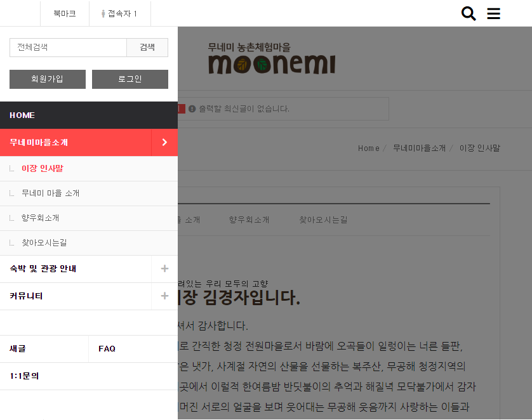Open the HOME menu item
The image size is (532, 420).
[22, 115]
